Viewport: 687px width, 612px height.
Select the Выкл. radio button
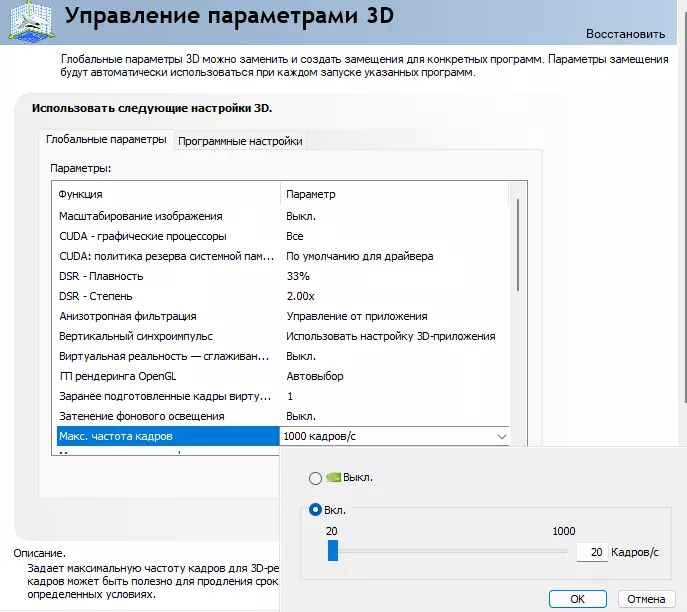click(315, 478)
